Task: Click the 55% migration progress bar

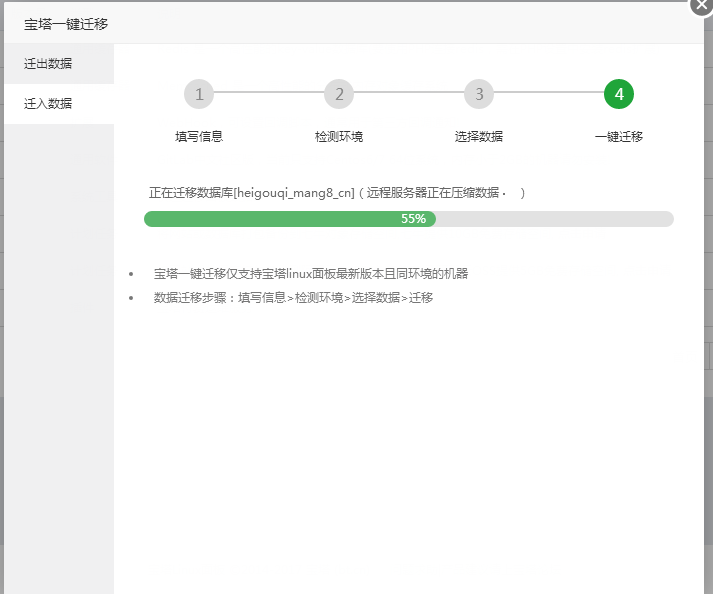Action: tap(409, 219)
